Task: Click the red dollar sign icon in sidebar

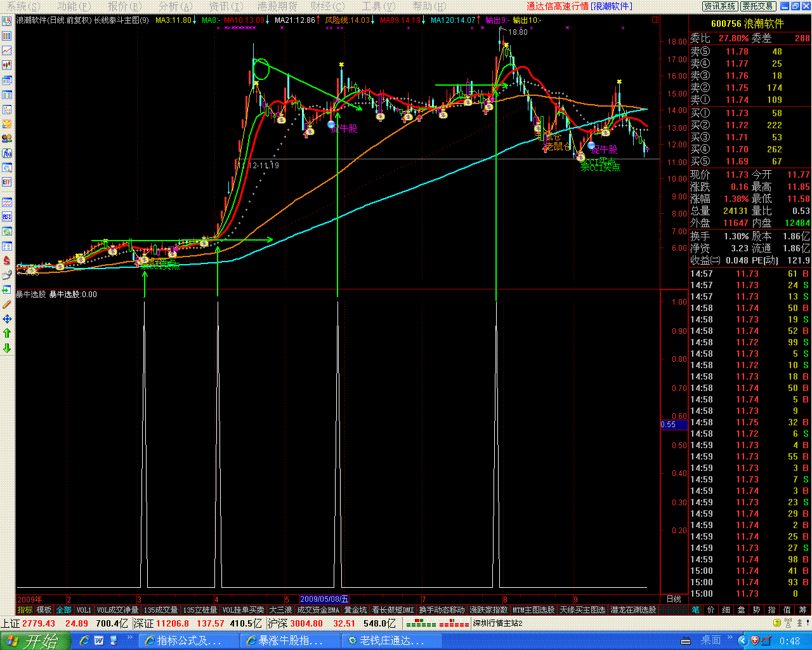Action: (x=7, y=260)
